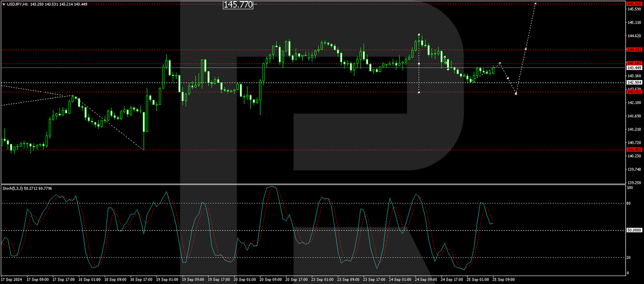Image resolution: width=644 pixels, height=284 pixels.
Task: Click the 145.770 target price label
Action: pyautogui.click(x=237, y=5)
